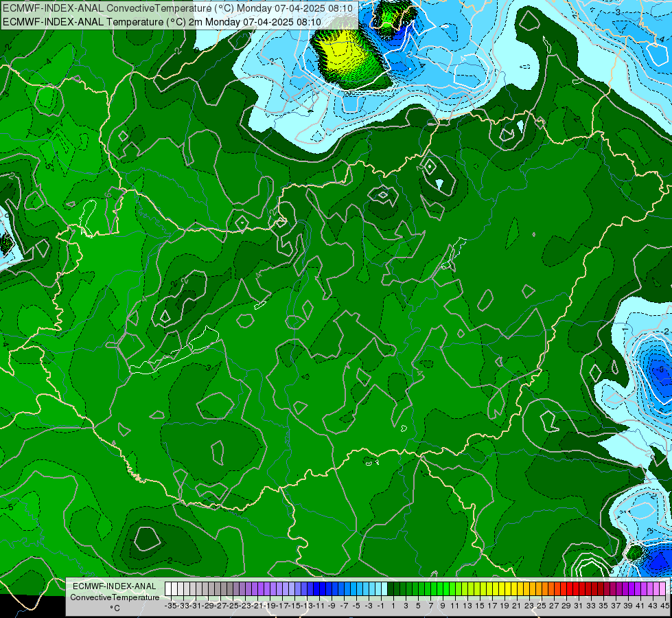Click the legend value label 11
This screenshot has width=672, height=618.
click(x=455, y=606)
